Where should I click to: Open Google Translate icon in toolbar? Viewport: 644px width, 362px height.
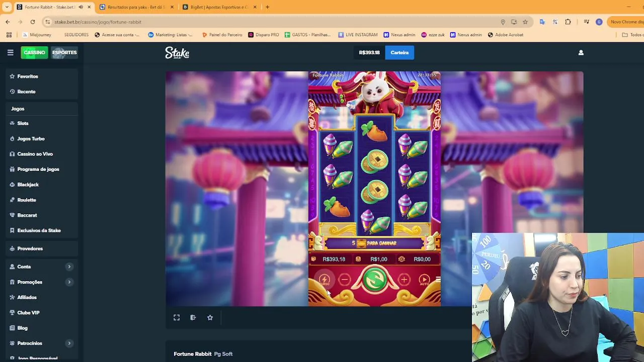[x=542, y=22]
